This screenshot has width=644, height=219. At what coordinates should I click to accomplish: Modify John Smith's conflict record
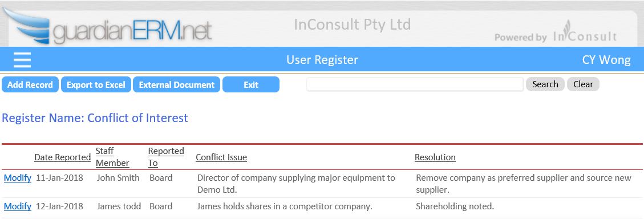click(18, 178)
